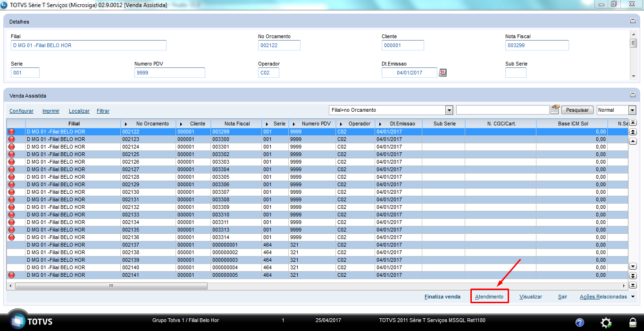Click the padlock icon in the bottom bar

tap(633, 323)
